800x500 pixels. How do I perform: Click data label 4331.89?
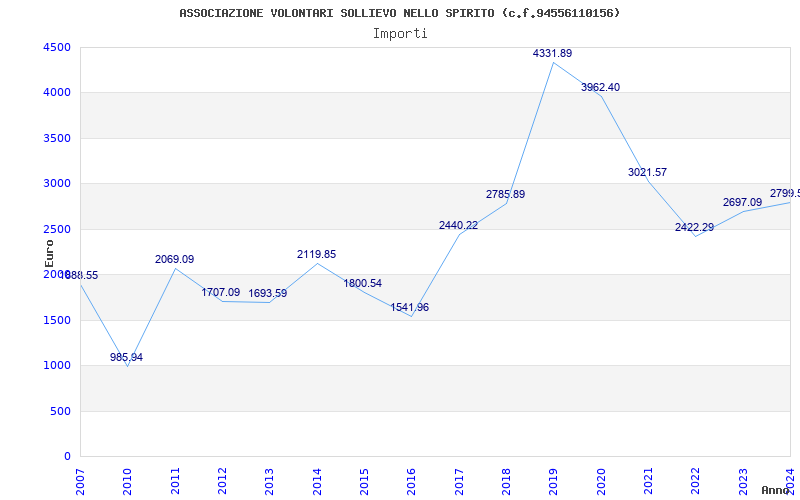[x=552, y=53]
